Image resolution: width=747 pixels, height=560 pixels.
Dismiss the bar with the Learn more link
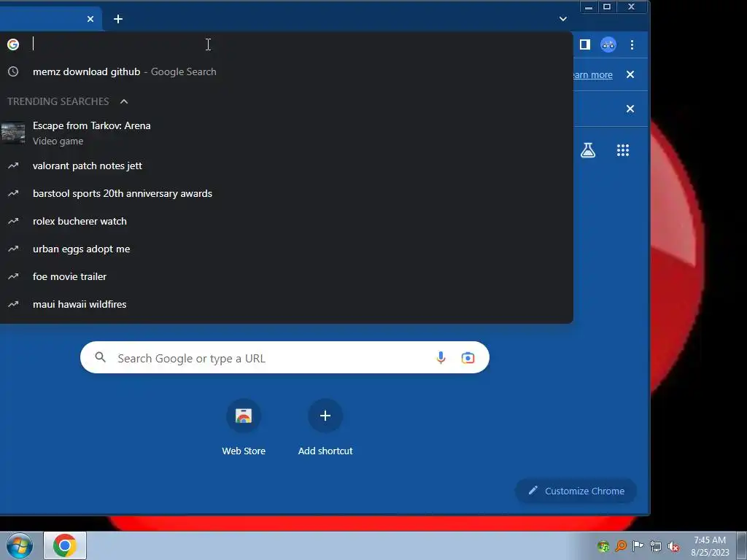(630, 75)
